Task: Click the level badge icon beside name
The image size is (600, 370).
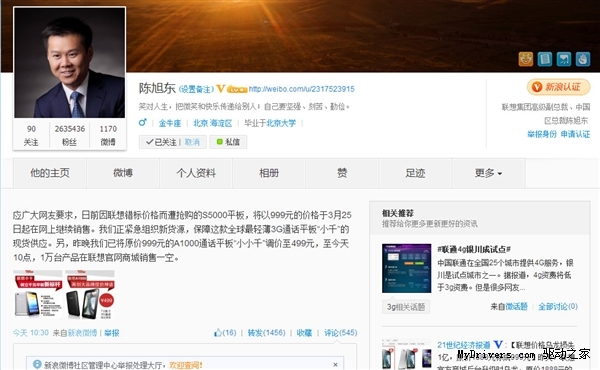Action: [237, 90]
